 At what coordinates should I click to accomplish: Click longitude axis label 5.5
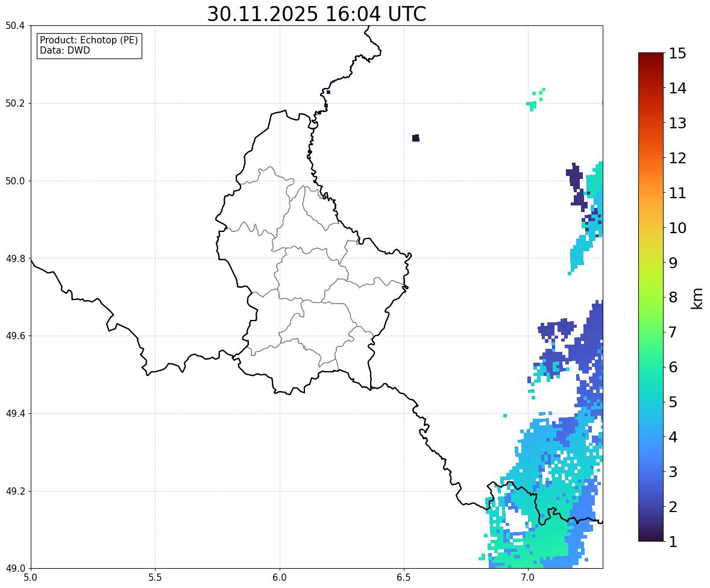(155, 578)
